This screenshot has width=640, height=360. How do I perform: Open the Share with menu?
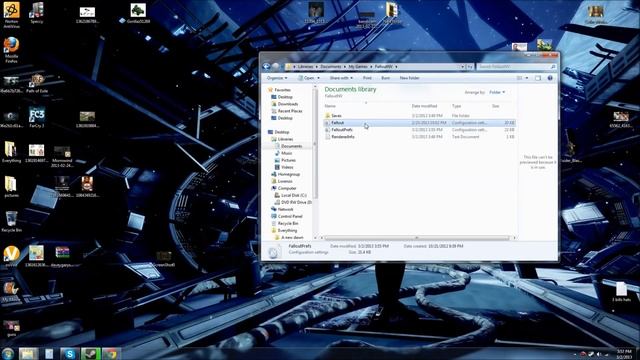coord(341,78)
